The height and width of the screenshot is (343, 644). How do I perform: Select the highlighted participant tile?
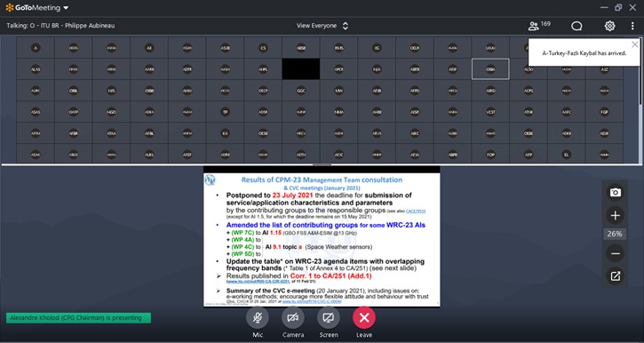(490, 69)
